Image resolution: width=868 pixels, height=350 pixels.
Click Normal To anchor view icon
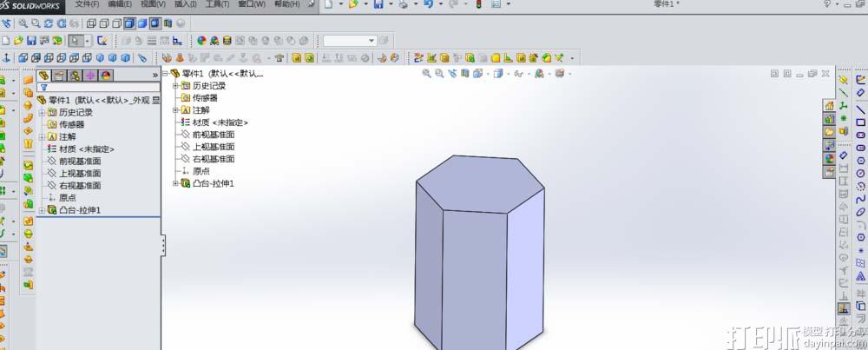(x=7, y=57)
